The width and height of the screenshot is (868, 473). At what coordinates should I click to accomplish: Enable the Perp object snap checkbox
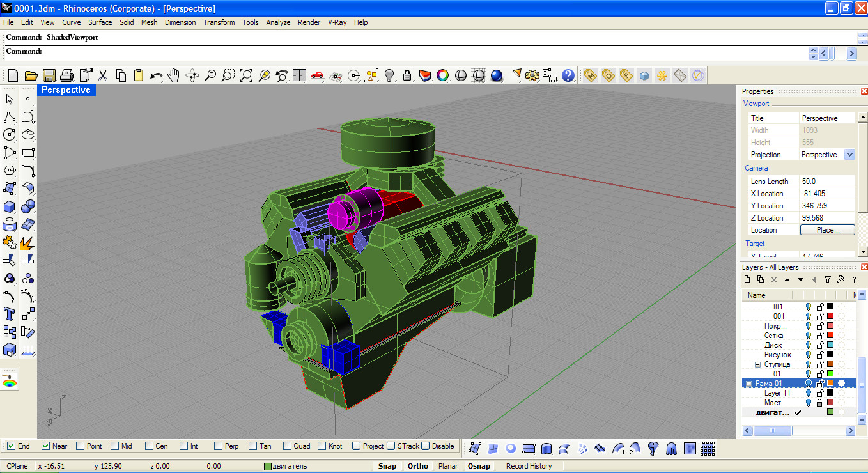click(218, 446)
